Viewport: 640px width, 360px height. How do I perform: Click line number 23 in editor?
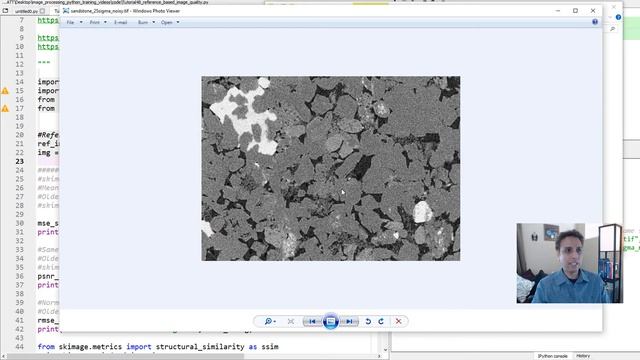point(20,161)
